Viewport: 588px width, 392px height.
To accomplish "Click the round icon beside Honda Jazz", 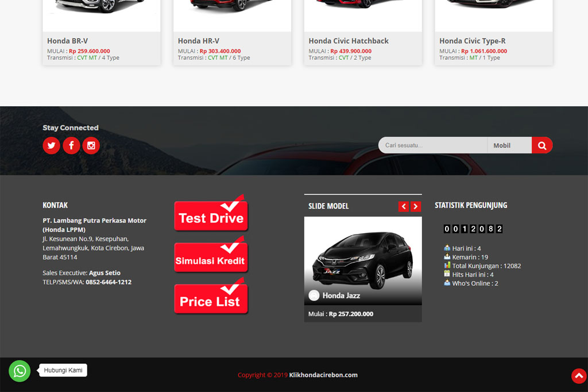I will click(x=314, y=295).
